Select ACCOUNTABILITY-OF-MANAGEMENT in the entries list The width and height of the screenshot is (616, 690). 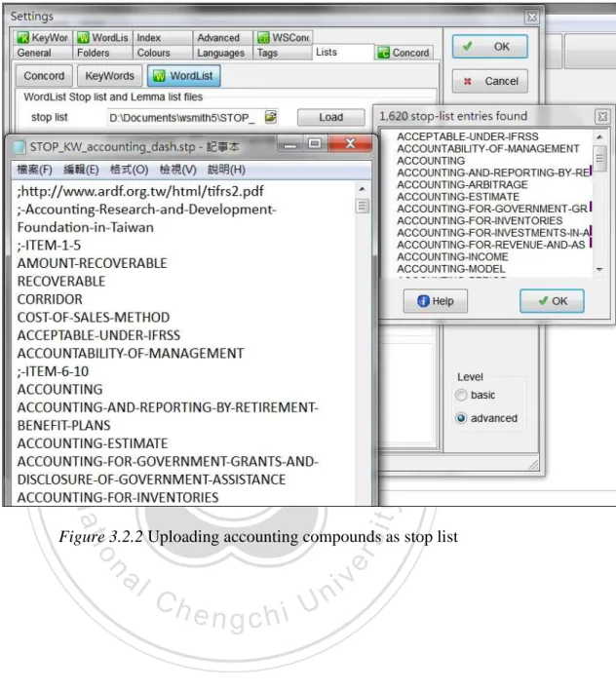(488, 149)
